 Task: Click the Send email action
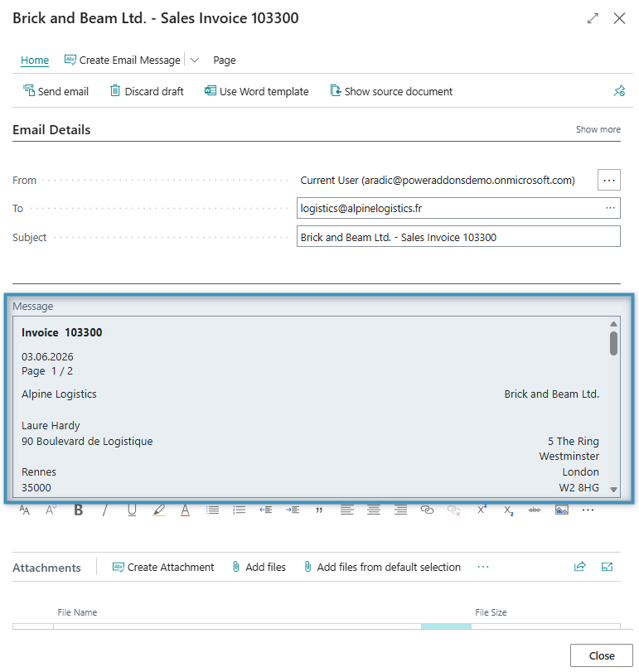[x=56, y=91]
